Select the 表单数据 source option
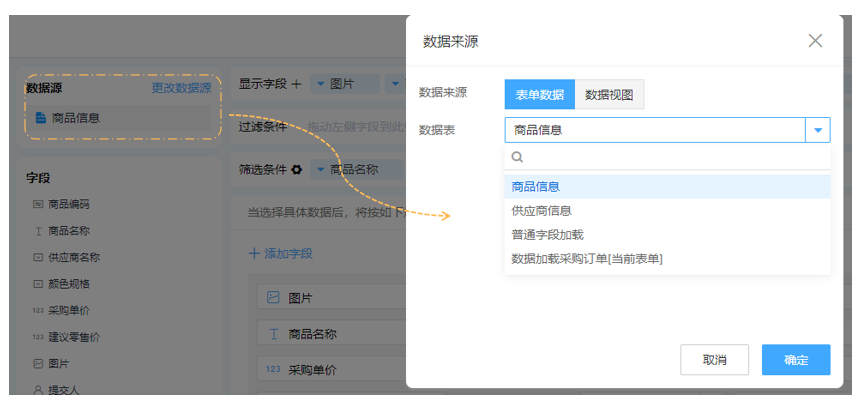Viewport: 863px width, 404px height. pyautogui.click(x=539, y=94)
